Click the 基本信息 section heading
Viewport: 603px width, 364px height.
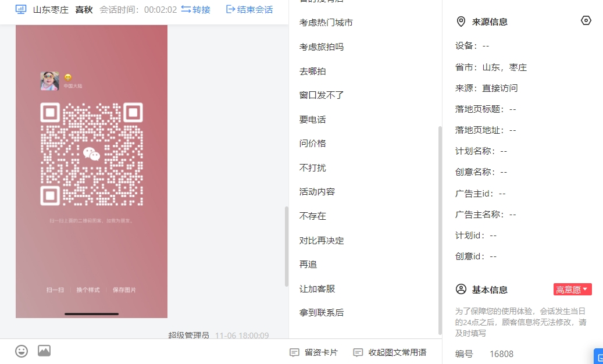click(490, 290)
